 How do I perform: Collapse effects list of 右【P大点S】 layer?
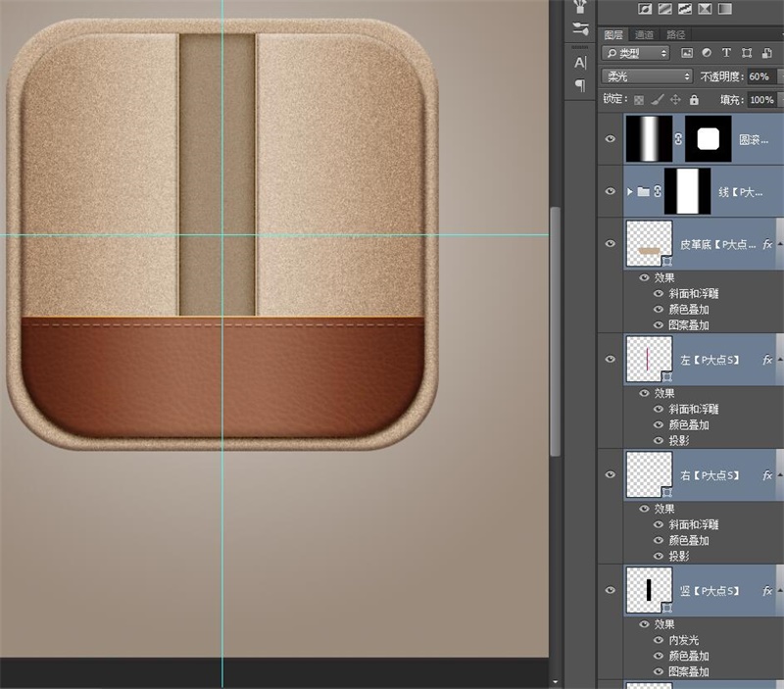tap(780, 475)
